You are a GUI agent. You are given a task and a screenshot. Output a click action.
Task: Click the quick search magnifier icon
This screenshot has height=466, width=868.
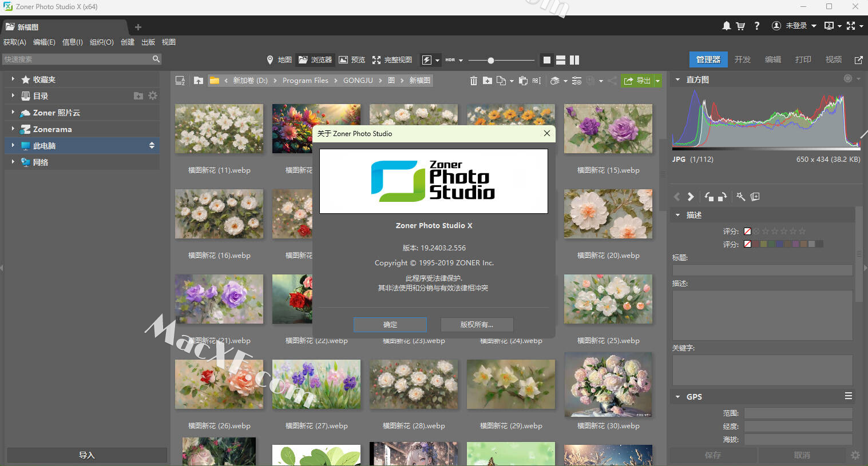point(156,59)
